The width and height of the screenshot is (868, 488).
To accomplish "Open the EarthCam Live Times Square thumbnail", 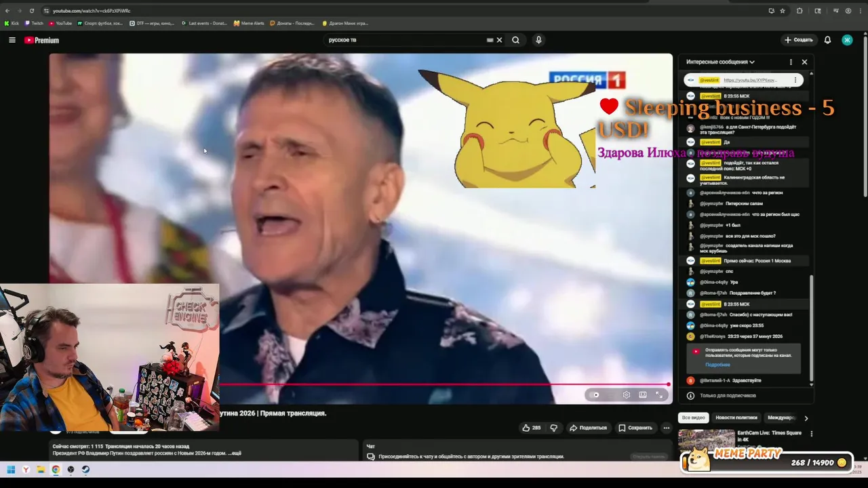I will tap(706, 440).
